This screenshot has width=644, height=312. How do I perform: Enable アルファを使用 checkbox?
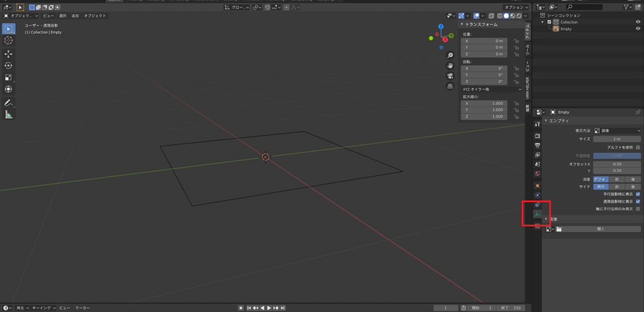click(638, 147)
